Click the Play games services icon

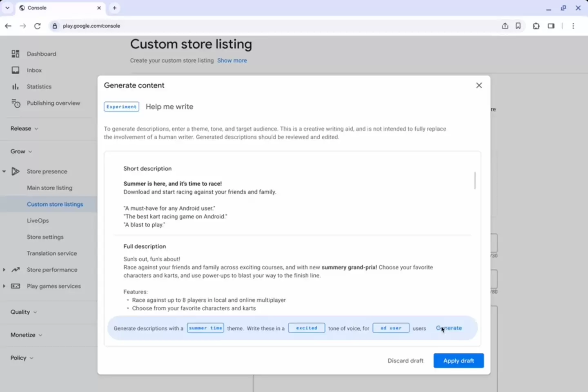pyautogui.click(x=16, y=286)
